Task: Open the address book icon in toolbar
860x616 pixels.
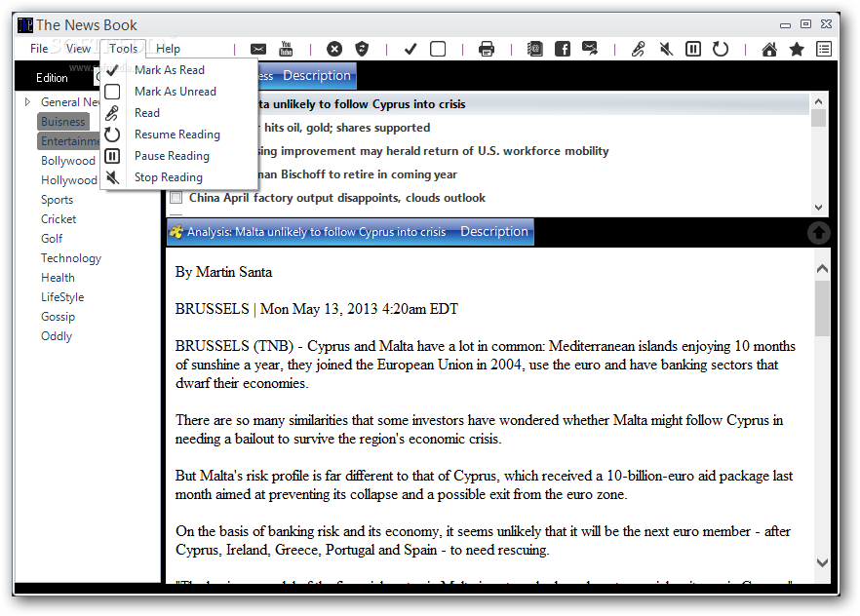Action: [x=534, y=50]
